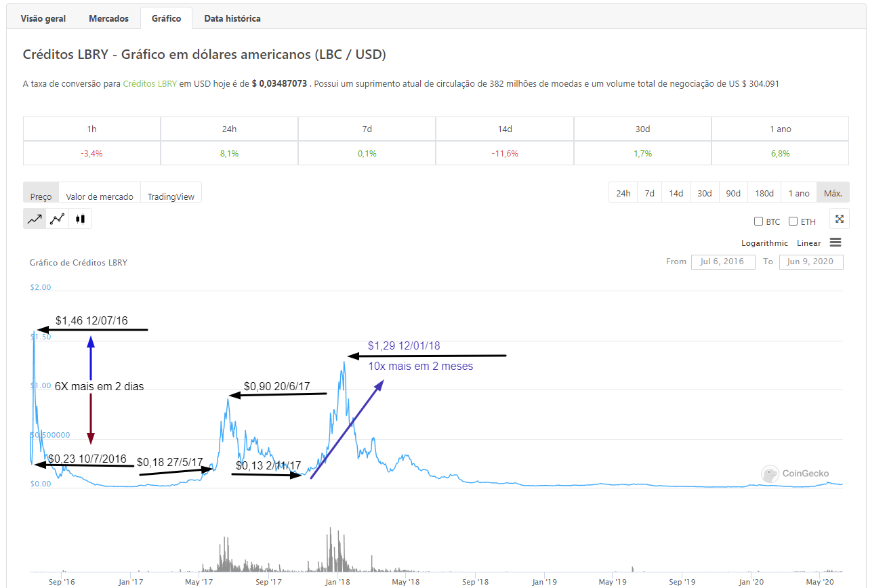Click the 1,7% value cell
This screenshot has width=887, height=588.
(642, 153)
